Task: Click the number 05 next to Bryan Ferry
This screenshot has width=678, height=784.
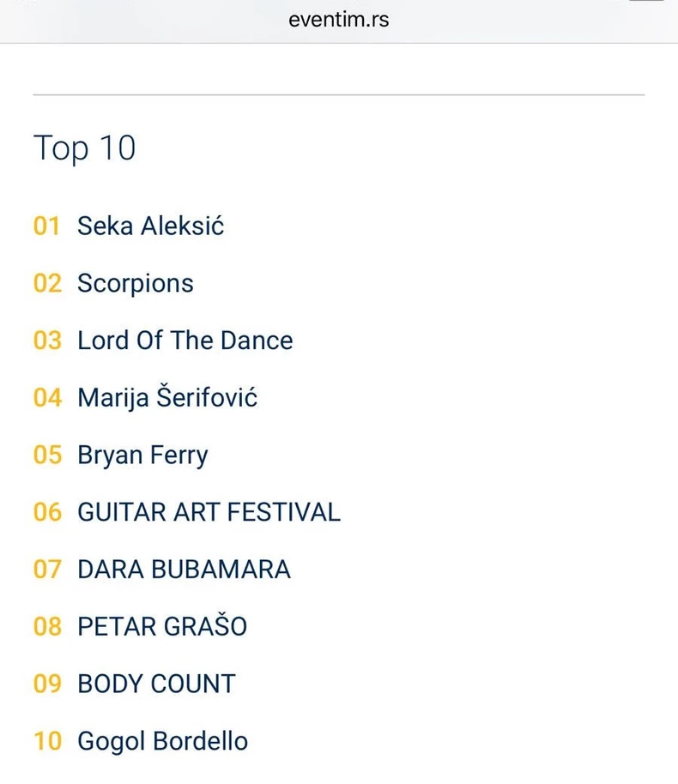Action: coord(45,455)
